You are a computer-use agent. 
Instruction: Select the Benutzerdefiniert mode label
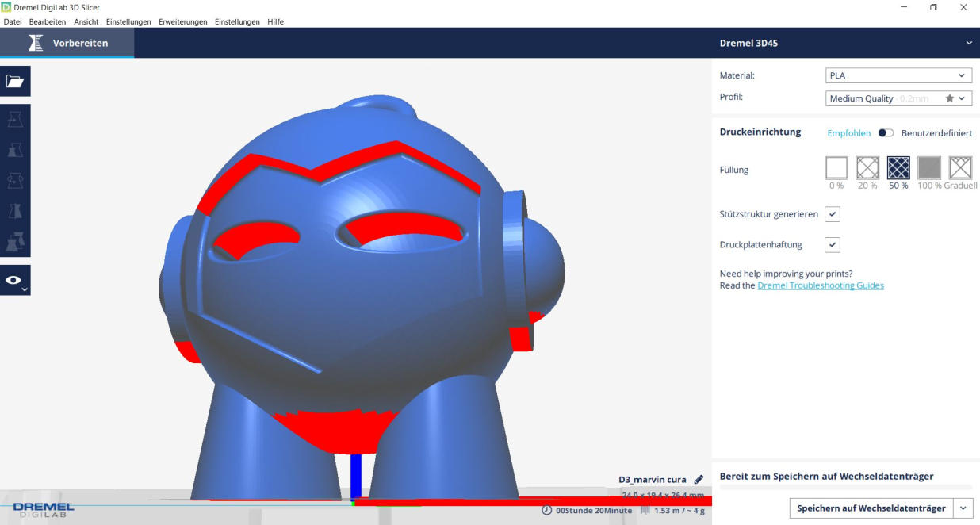(x=936, y=133)
